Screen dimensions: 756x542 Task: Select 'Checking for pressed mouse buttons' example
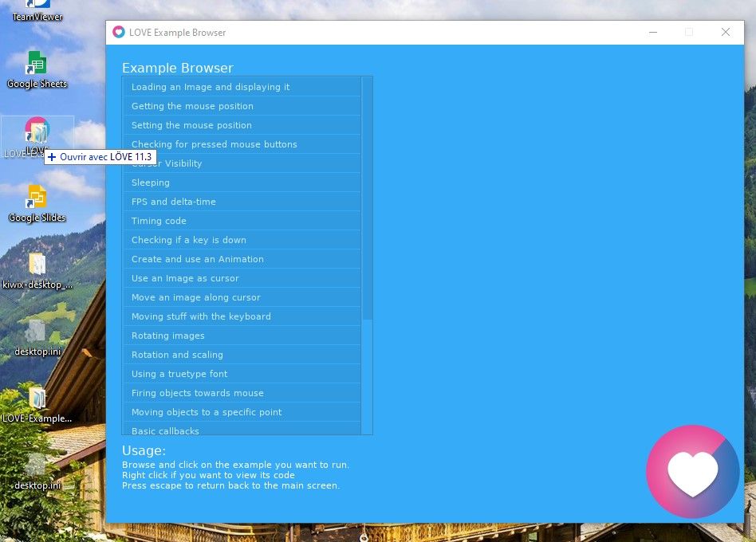[x=242, y=144]
